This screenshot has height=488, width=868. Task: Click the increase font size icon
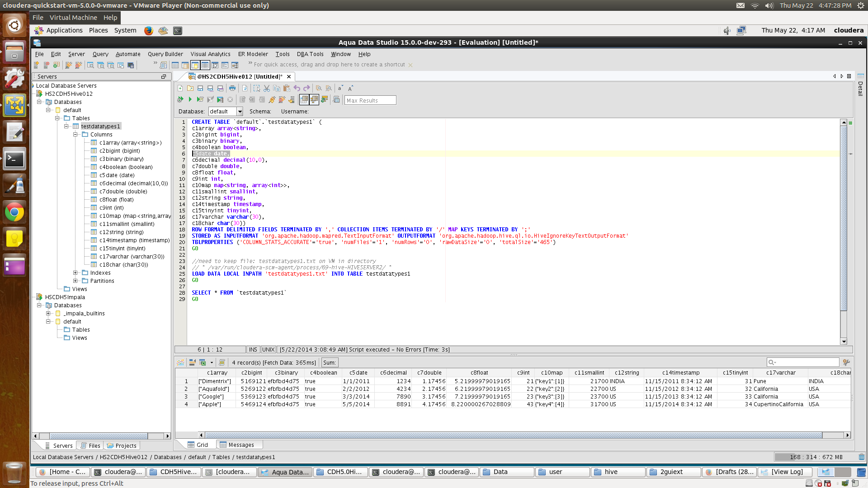pos(351,88)
